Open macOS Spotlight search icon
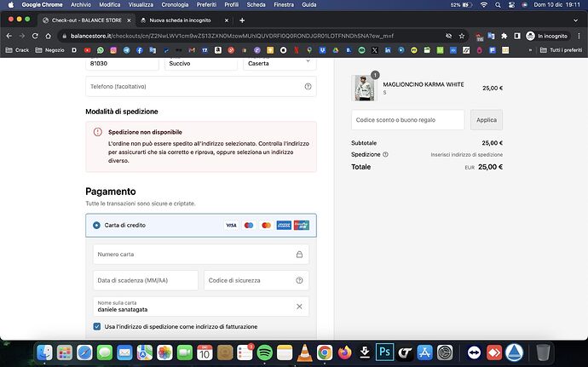The image size is (588, 367). [x=498, y=5]
